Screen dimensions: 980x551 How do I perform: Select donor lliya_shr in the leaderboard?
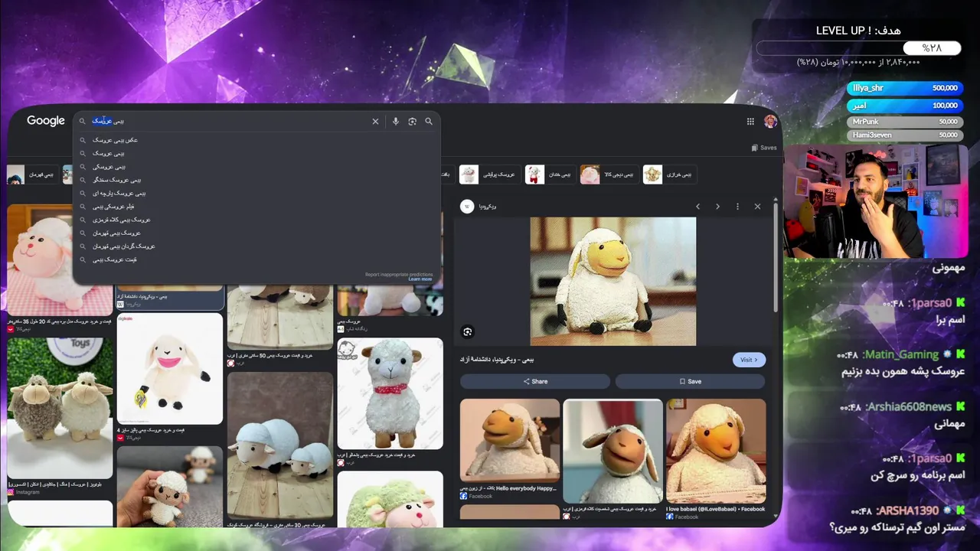[904, 88]
